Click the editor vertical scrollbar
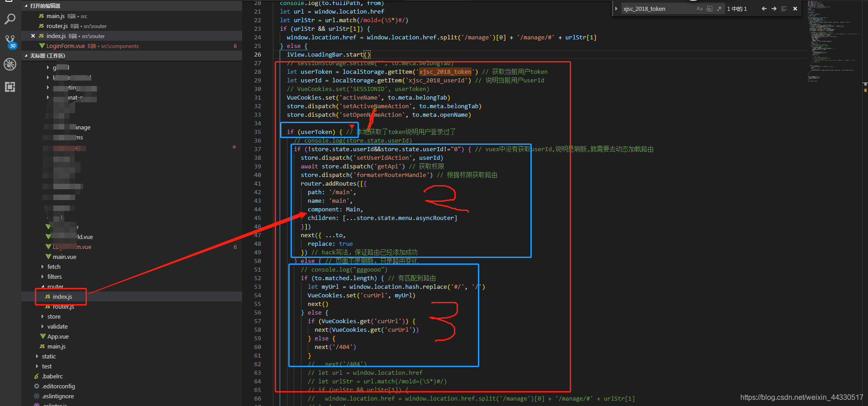 coord(865,203)
